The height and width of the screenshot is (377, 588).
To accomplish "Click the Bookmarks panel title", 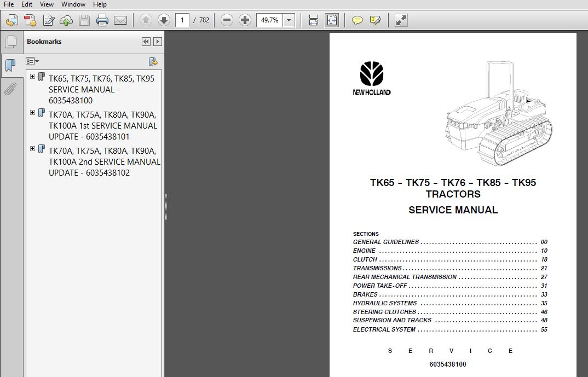I will click(x=44, y=42).
